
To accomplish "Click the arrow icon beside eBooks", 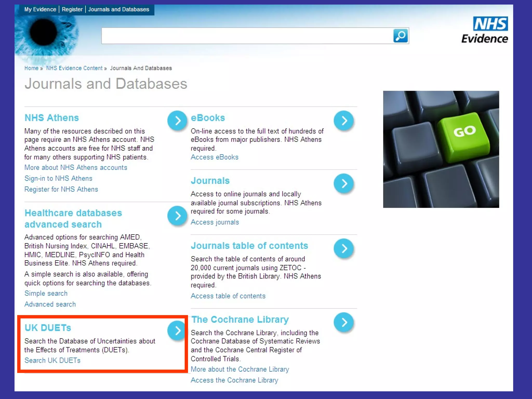I will click(x=344, y=121).
